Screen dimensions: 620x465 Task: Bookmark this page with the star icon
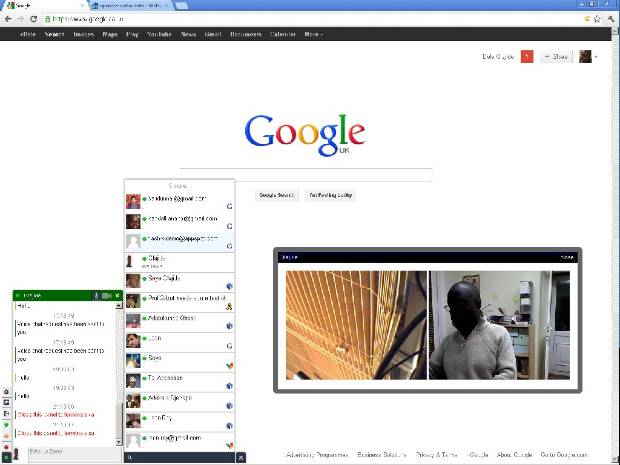tap(597, 19)
